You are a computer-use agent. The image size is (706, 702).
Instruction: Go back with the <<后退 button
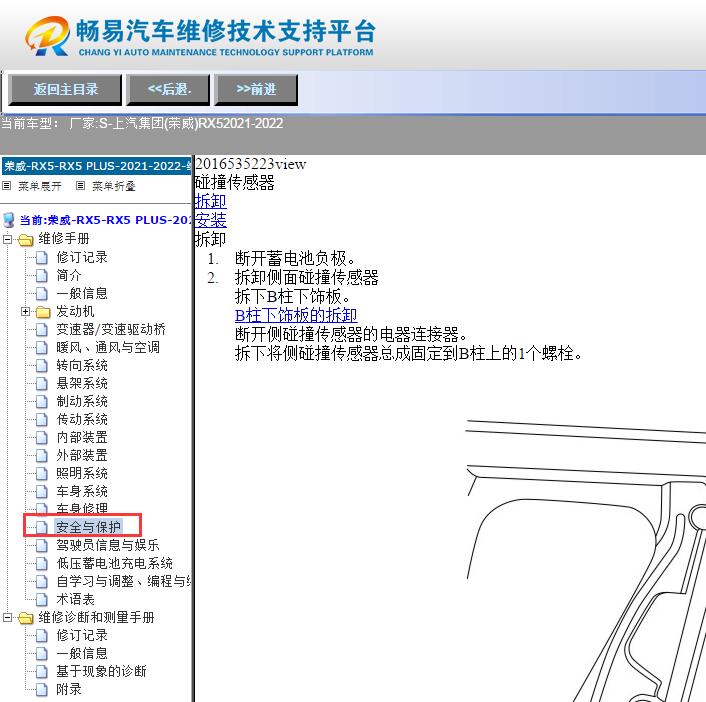[x=168, y=90]
